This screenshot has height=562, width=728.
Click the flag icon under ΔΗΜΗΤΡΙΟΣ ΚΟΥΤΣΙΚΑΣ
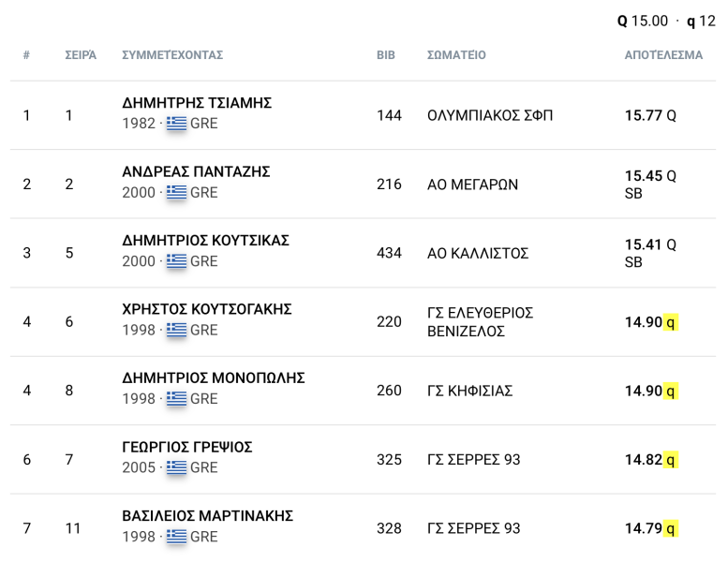176,261
